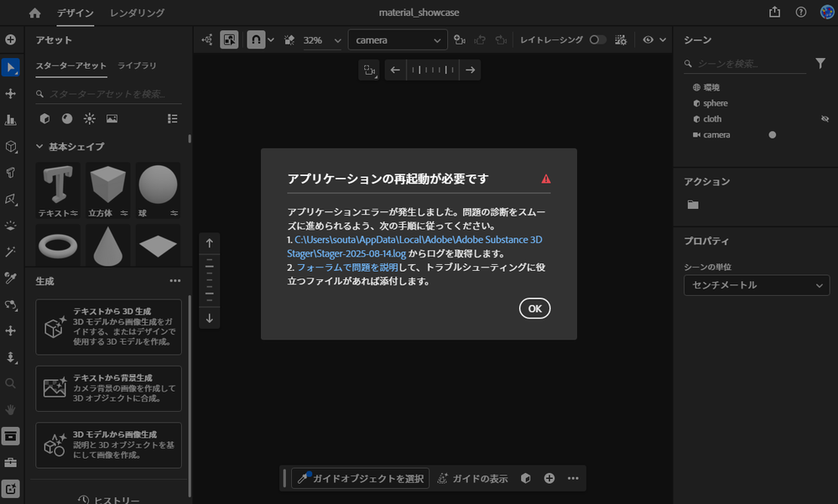Open the デザイン tab
Viewport: 838px width, 504px height.
(x=75, y=13)
